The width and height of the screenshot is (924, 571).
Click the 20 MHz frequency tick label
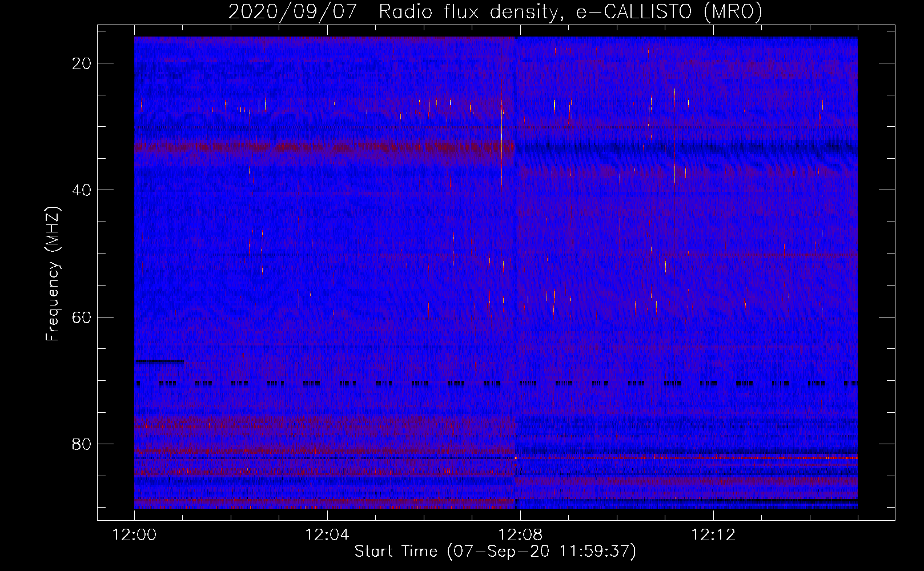tap(82, 63)
